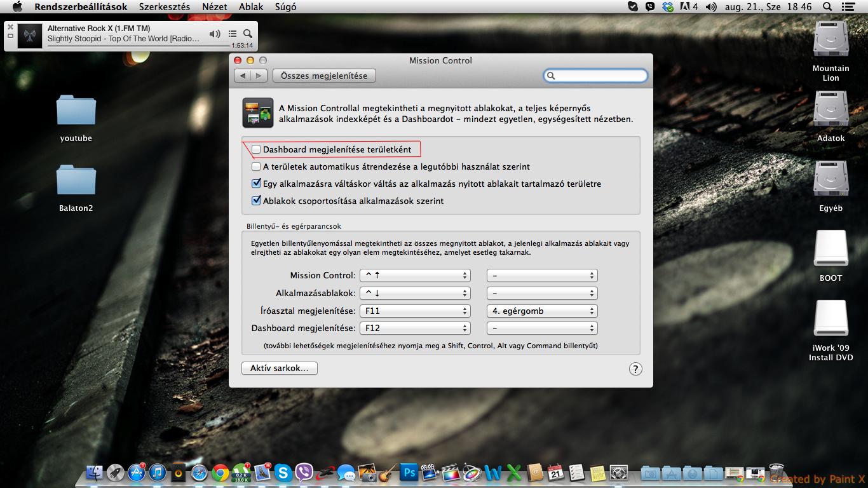Open Alkalmazásablakok mouse shortcut dropdown

[x=542, y=293]
